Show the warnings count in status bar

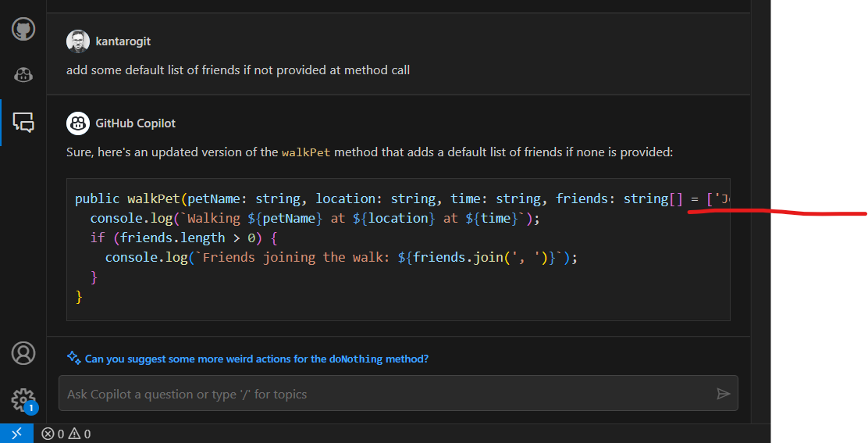80,434
